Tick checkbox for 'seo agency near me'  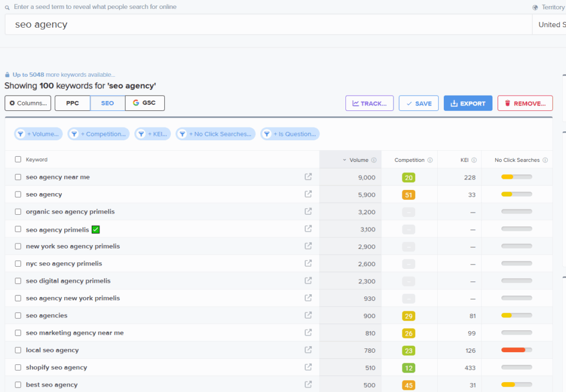pos(18,177)
